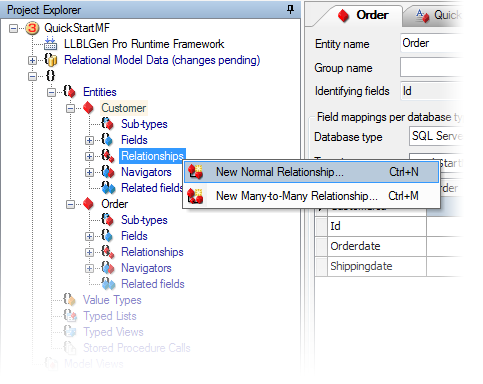This screenshot has width=483, height=384.
Task: Expand Relationships under the Order entity
Action: (x=89, y=252)
